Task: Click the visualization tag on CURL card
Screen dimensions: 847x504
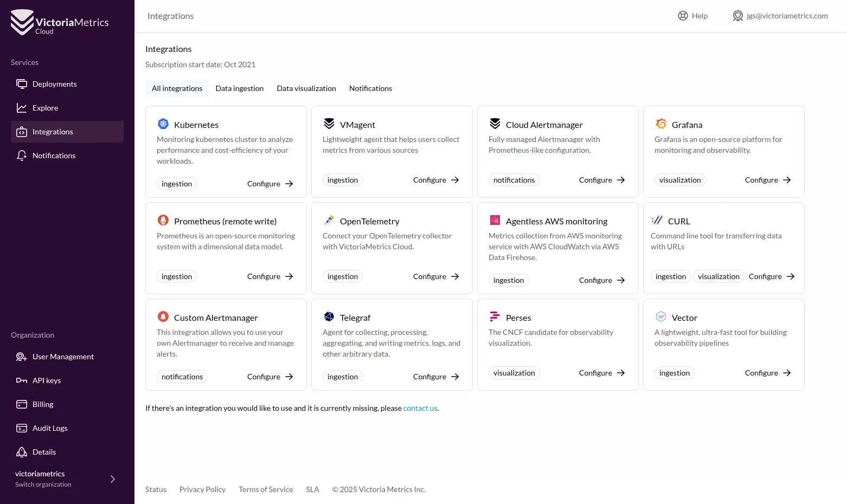Action: click(x=718, y=276)
